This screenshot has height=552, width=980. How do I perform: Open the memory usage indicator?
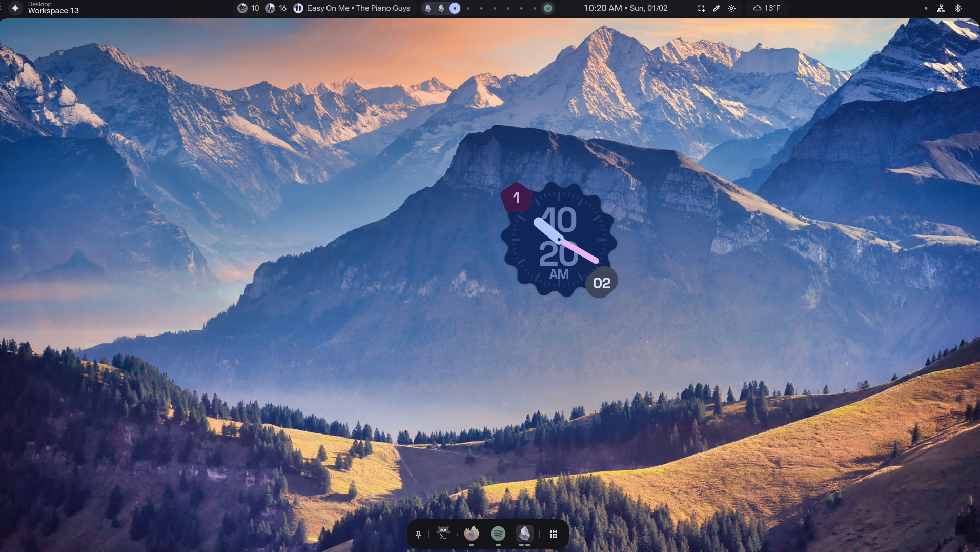[x=270, y=8]
